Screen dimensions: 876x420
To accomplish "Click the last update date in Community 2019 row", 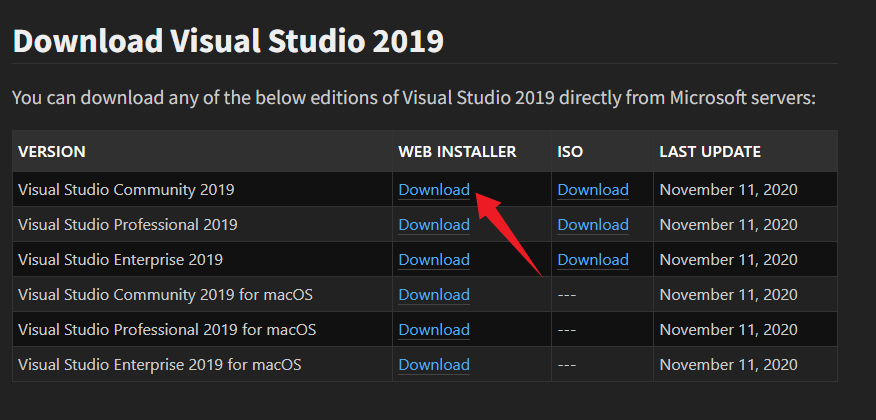I will tap(728, 190).
